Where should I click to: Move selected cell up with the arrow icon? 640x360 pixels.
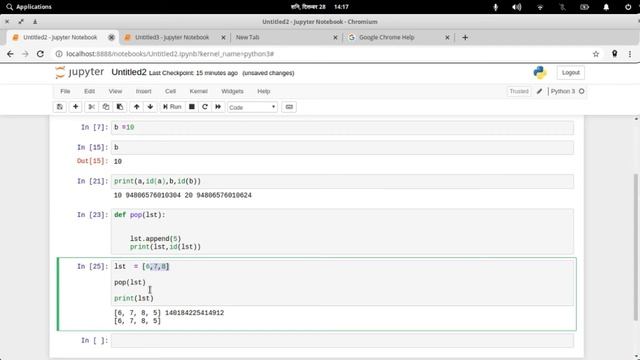pos(136,107)
